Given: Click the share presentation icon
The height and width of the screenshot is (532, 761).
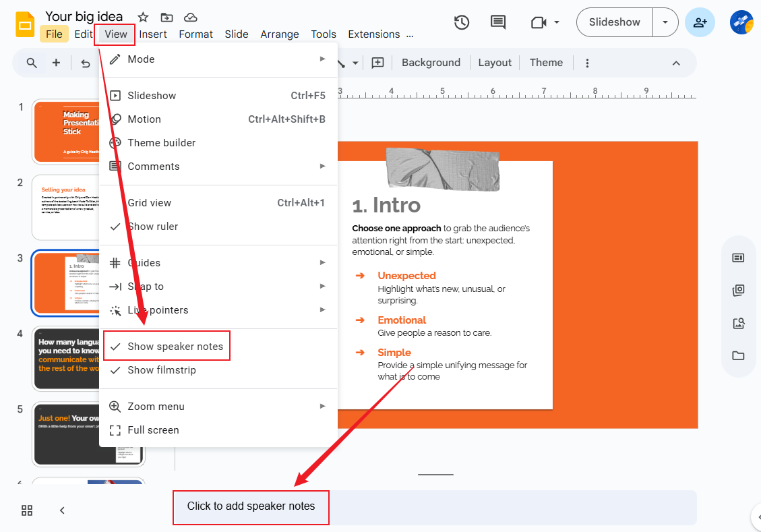Looking at the screenshot, I should click(700, 22).
